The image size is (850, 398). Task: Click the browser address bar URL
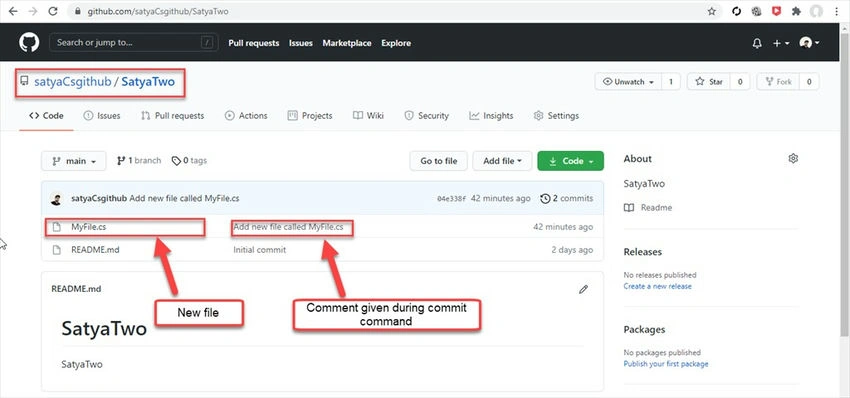(x=158, y=11)
